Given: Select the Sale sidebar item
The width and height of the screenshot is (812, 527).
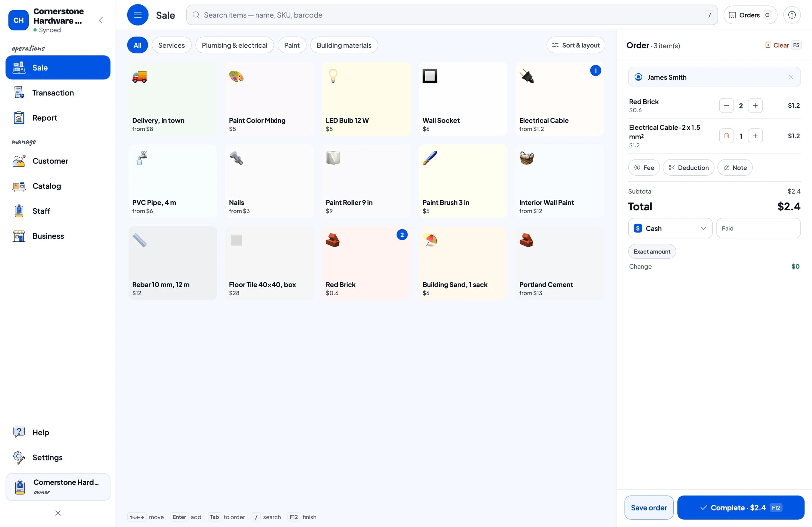Looking at the screenshot, I should pos(58,68).
